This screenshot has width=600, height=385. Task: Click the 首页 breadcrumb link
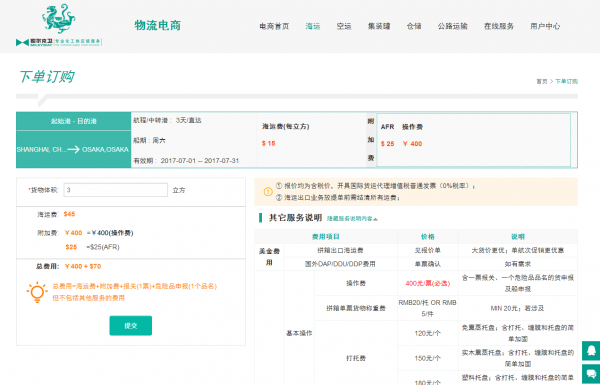[541, 82]
